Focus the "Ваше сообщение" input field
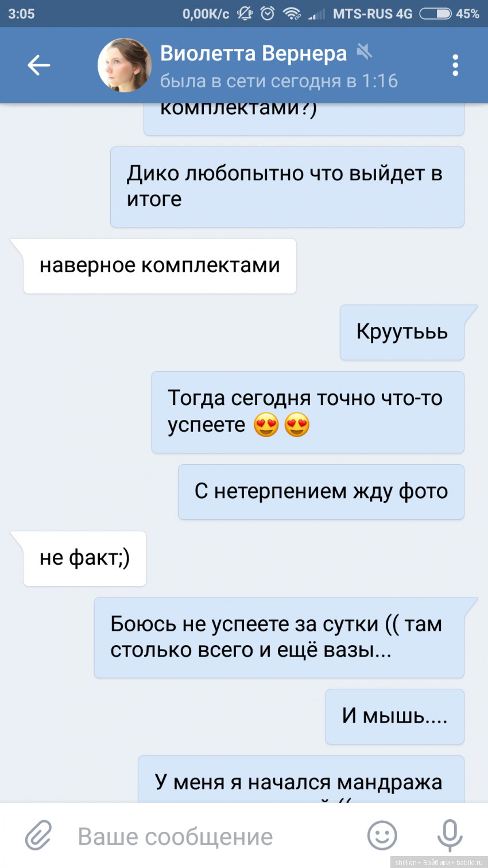Image resolution: width=488 pixels, height=868 pixels. click(212, 836)
